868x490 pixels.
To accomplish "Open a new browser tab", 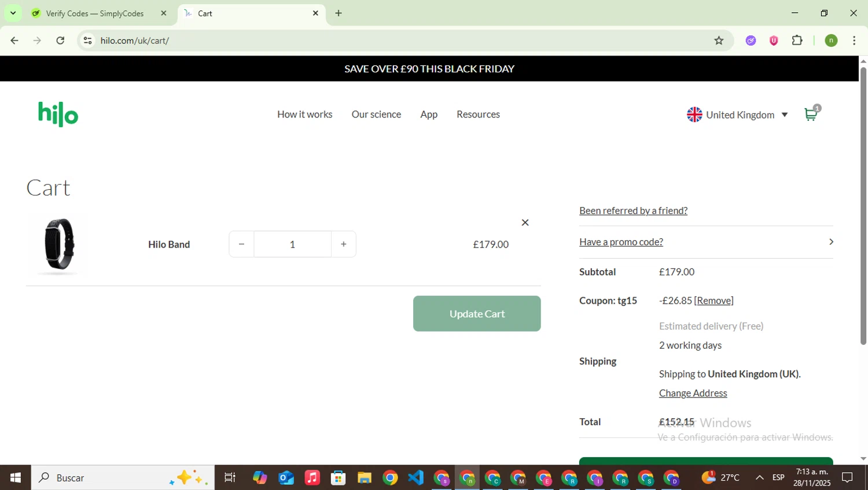I will [339, 13].
